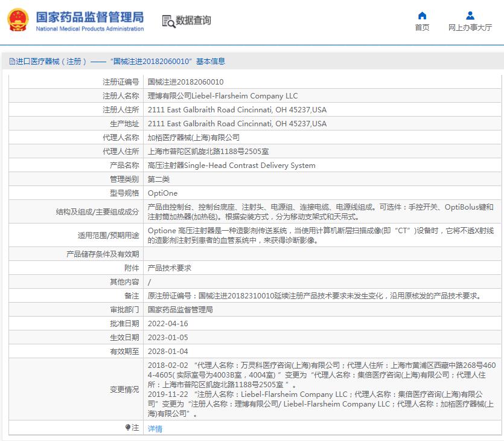Click the bulb icon next to 注

pos(127,428)
